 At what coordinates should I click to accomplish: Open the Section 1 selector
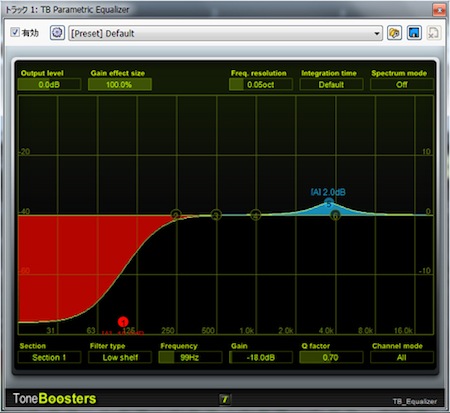click(x=49, y=357)
